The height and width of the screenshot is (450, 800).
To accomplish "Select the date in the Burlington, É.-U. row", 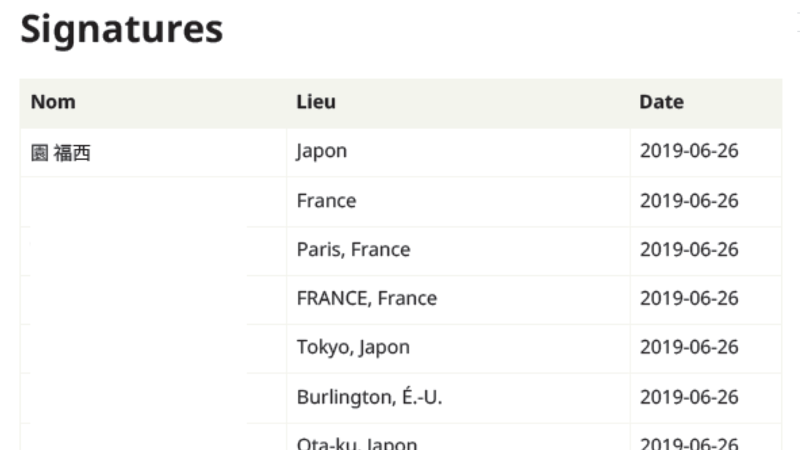I will click(x=689, y=397).
